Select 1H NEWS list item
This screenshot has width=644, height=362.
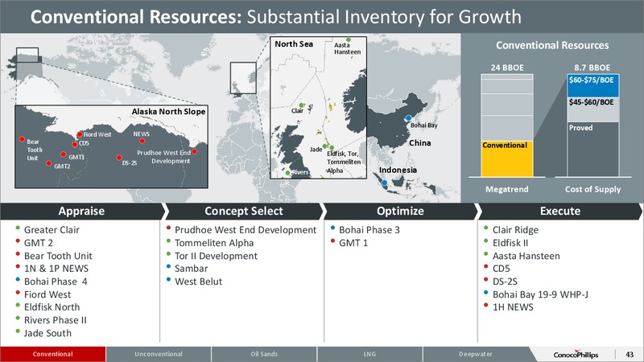(x=513, y=307)
